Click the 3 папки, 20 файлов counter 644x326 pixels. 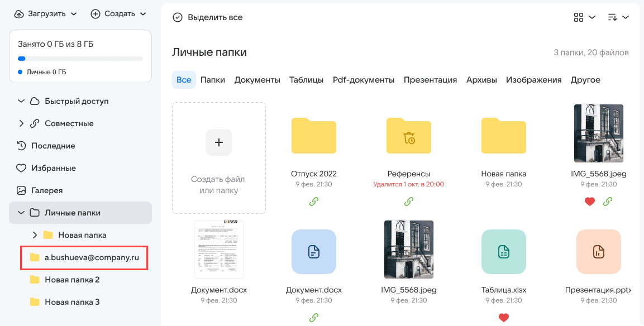[591, 52]
